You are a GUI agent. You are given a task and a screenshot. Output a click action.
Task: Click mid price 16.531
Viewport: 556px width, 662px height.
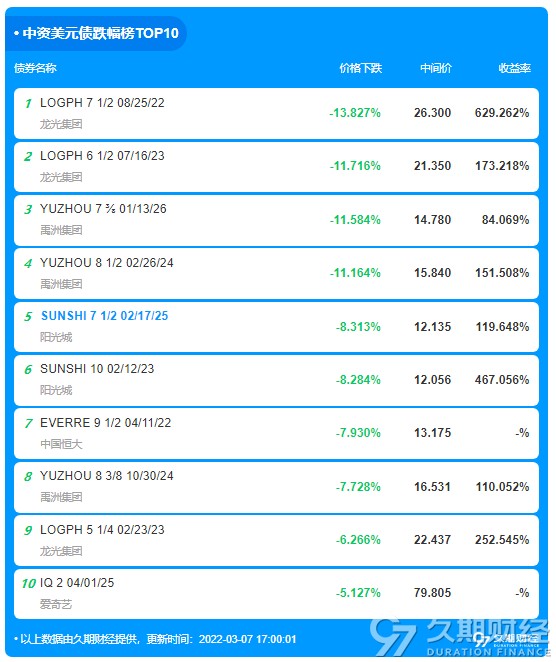click(x=432, y=487)
